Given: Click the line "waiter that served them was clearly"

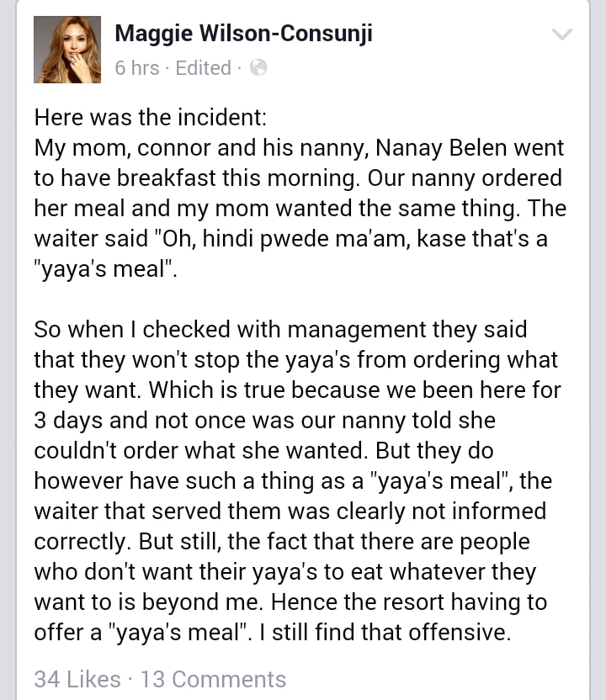Looking at the screenshot, I should click(x=290, y=512).
